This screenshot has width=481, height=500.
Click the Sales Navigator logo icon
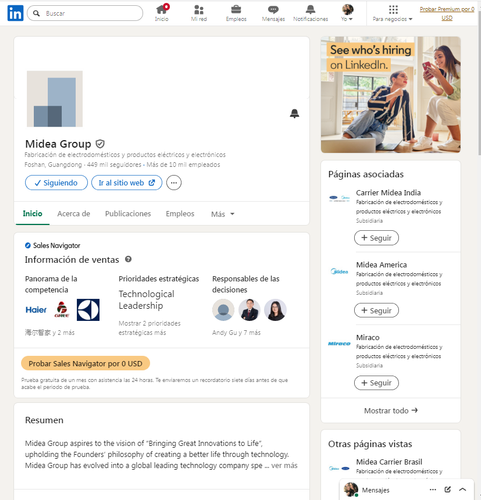coord(28,246)
